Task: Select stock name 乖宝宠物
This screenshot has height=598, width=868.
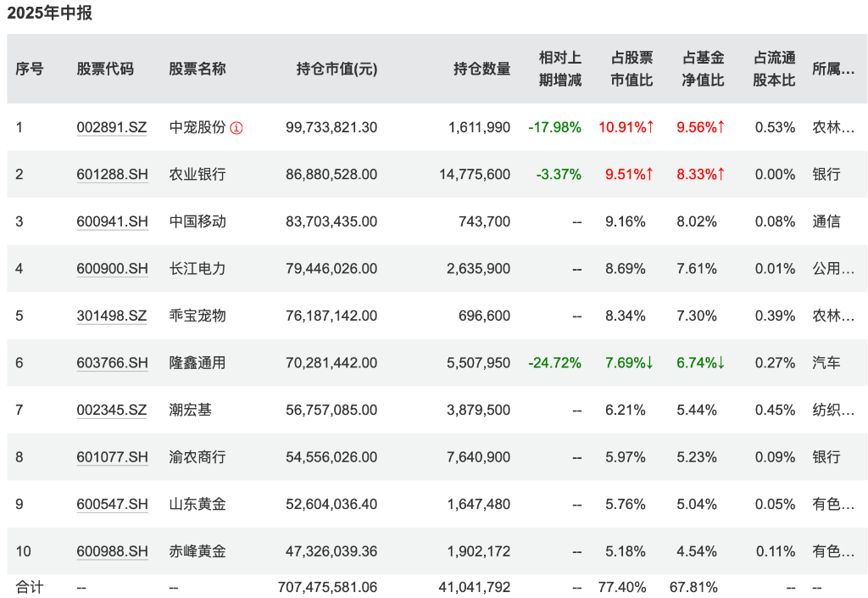Action: 198,316
